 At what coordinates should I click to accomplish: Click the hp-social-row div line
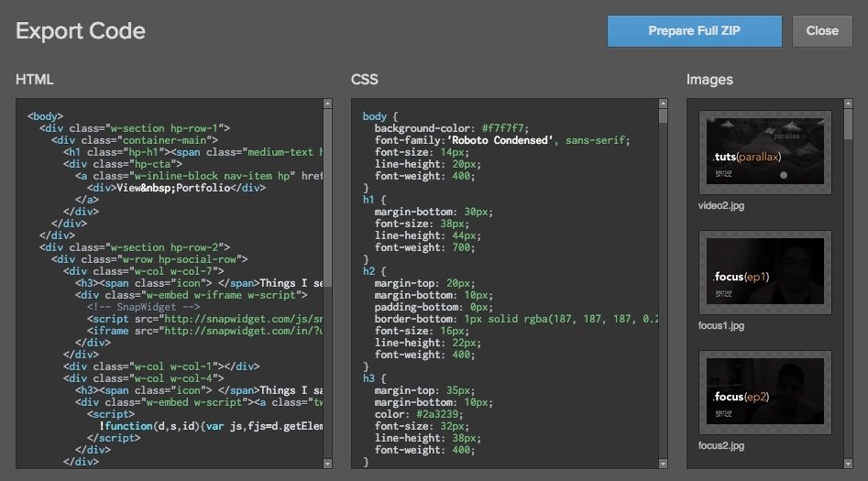(149, 259)
